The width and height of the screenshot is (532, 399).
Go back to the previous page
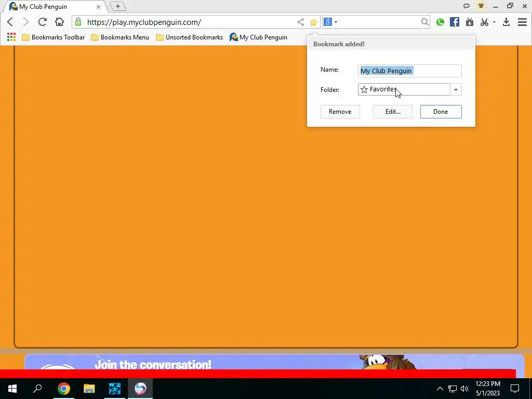point(10,22)
